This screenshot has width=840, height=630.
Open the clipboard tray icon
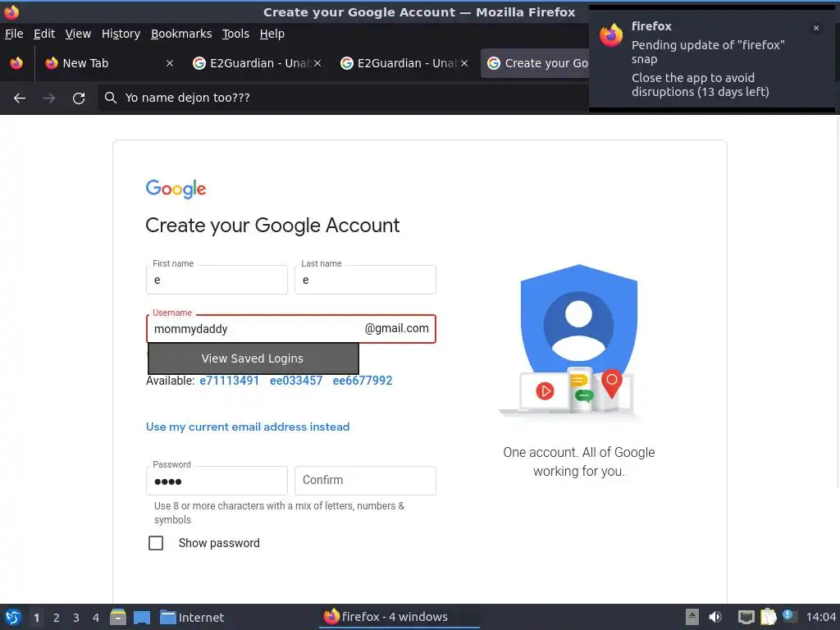pos(768,617)
